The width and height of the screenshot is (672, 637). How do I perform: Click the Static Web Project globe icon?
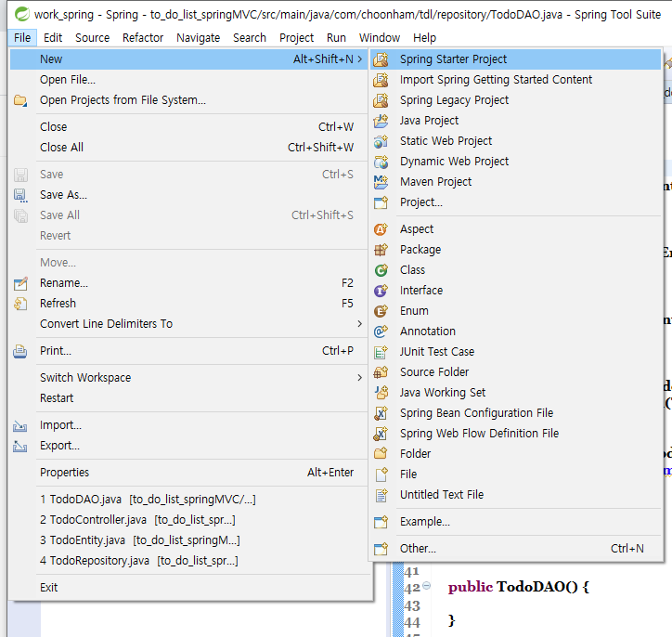[381, 141]
